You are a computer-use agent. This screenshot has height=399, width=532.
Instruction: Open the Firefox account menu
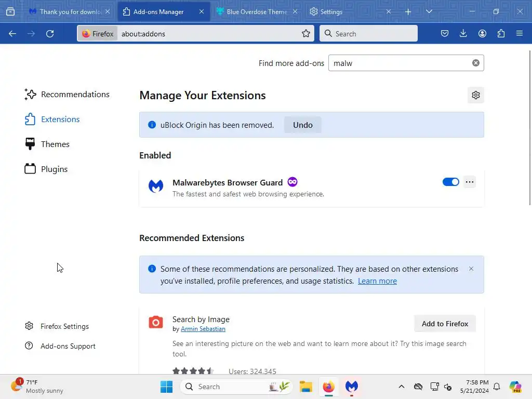coord(482,34)
